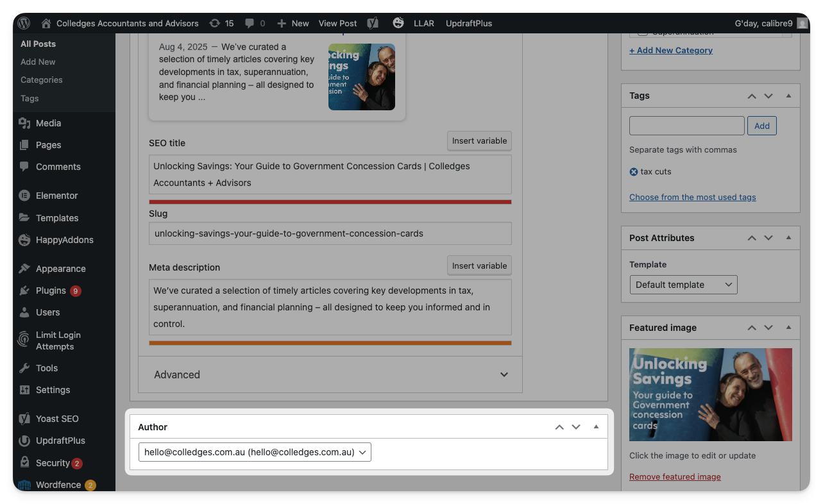823x504 pixels.
Task: Open UpdraftPlus in the admin bar
Action: pos(469,23)
